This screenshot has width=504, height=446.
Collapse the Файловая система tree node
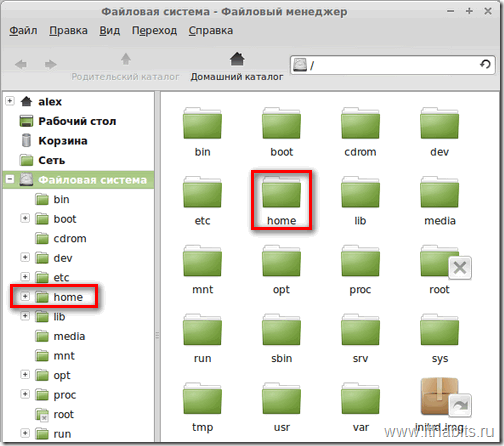(10, 179)
